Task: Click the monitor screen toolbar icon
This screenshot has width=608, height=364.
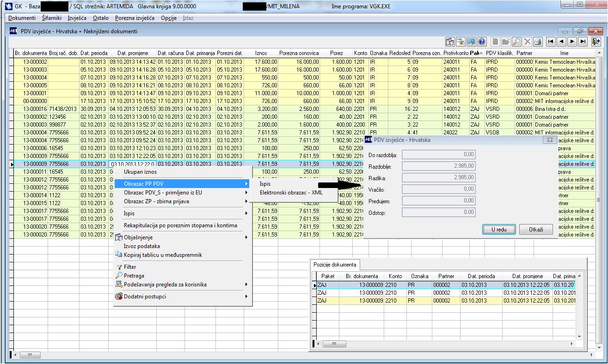Action: pos(471,42)
